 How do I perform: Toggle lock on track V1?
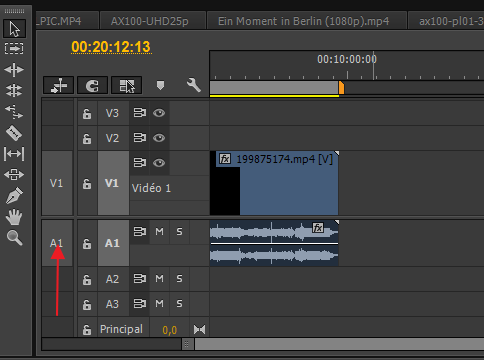(x=87, y=184)
